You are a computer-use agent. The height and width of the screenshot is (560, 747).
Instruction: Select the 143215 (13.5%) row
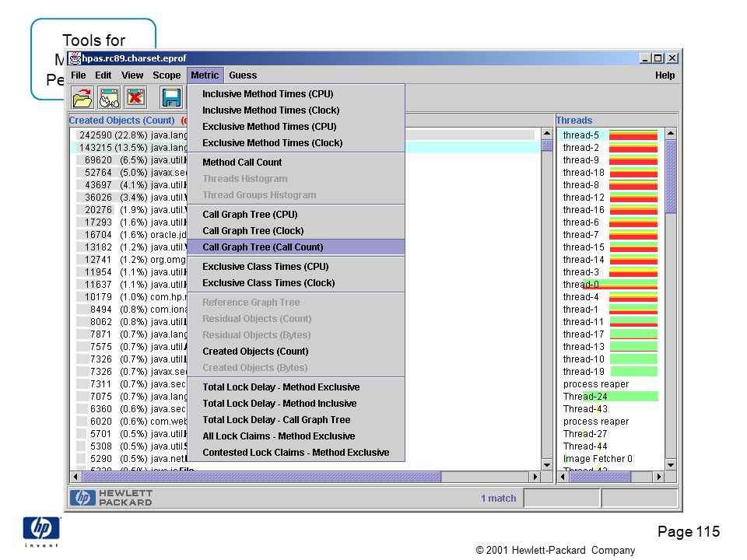pyautogui.click(x=305, y=148)
